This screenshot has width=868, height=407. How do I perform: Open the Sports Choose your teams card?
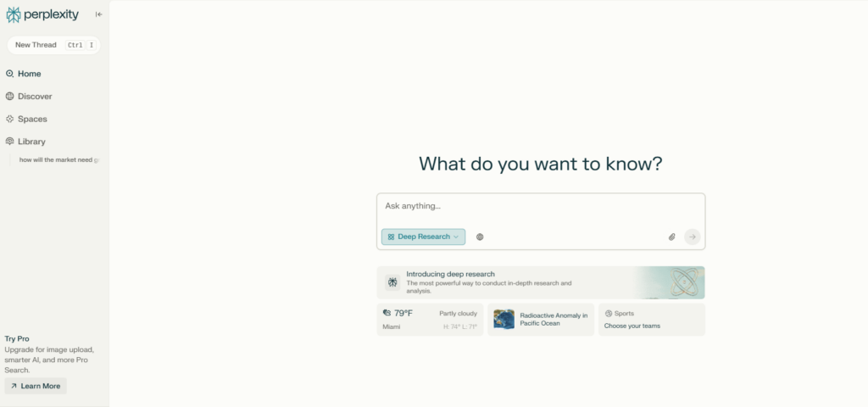click(x=652, y=320)
